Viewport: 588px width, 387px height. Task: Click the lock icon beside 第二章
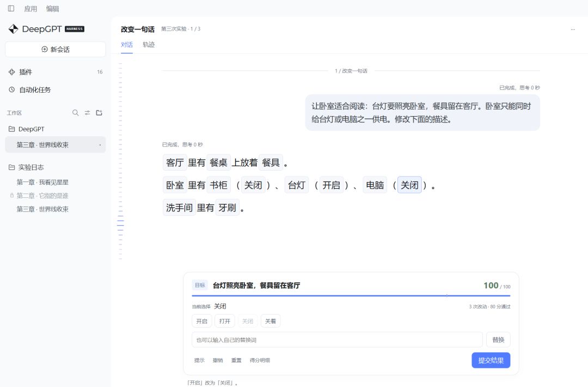tap(11, 196)
